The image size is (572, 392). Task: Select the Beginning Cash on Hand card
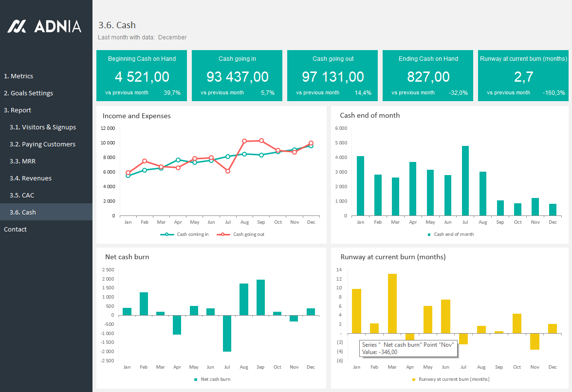pyautogui.click(x=142, y=76)
